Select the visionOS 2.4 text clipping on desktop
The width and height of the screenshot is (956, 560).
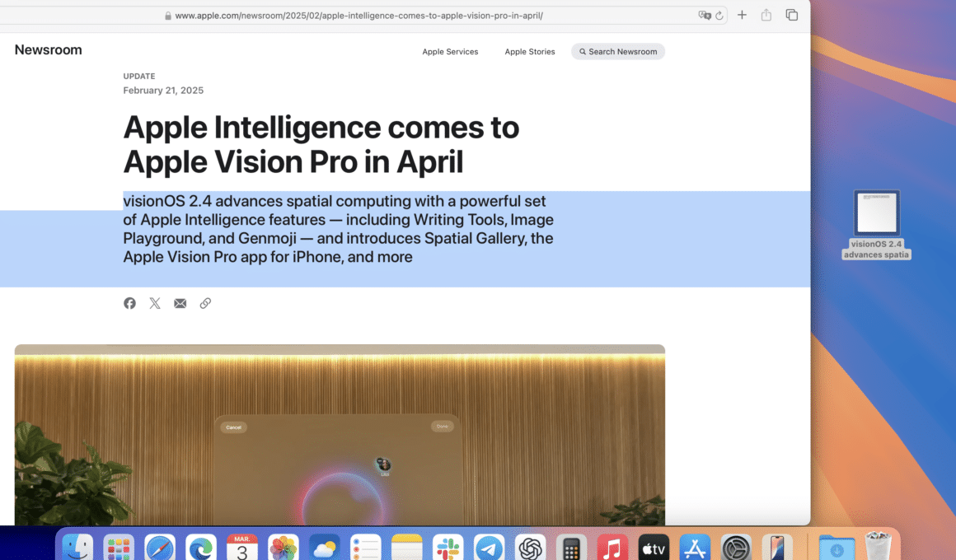coord(876,225)
